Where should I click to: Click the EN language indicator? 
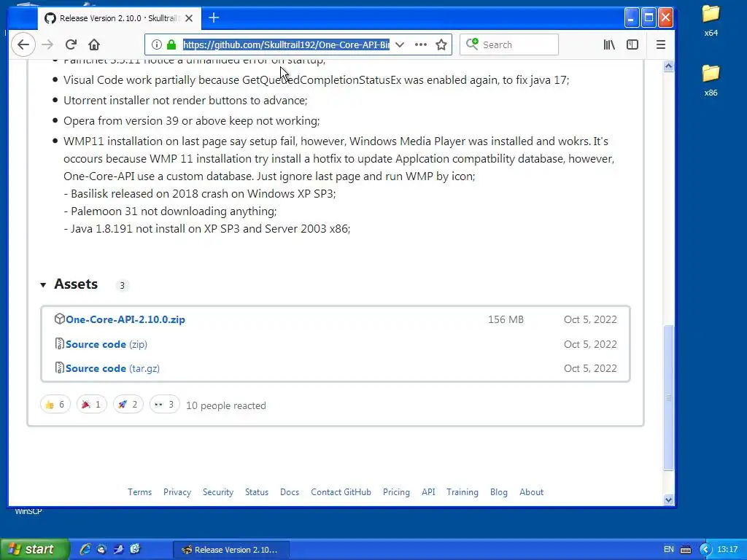669,550
